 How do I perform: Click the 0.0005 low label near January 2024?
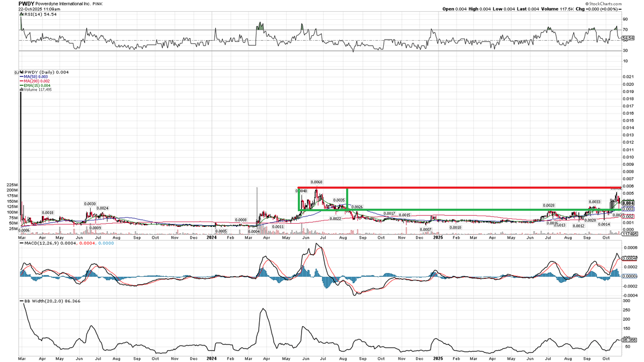click(x=221, y=231)
